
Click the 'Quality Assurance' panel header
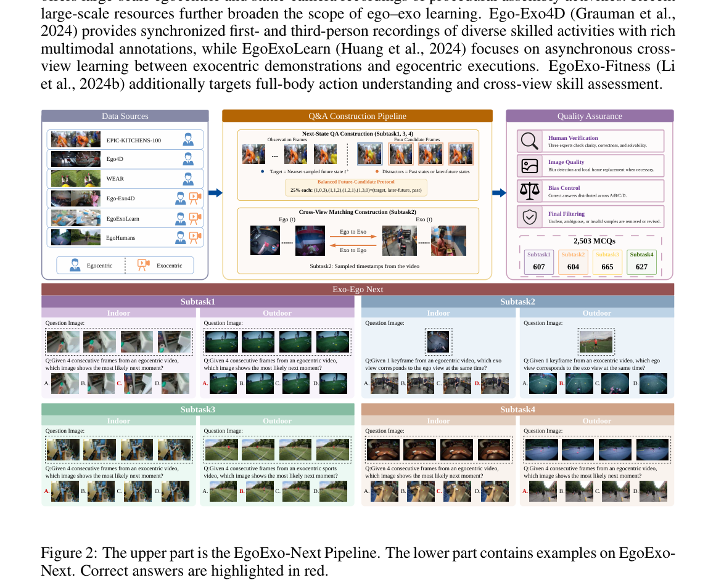pyautogui.click(x=590, y=116)
